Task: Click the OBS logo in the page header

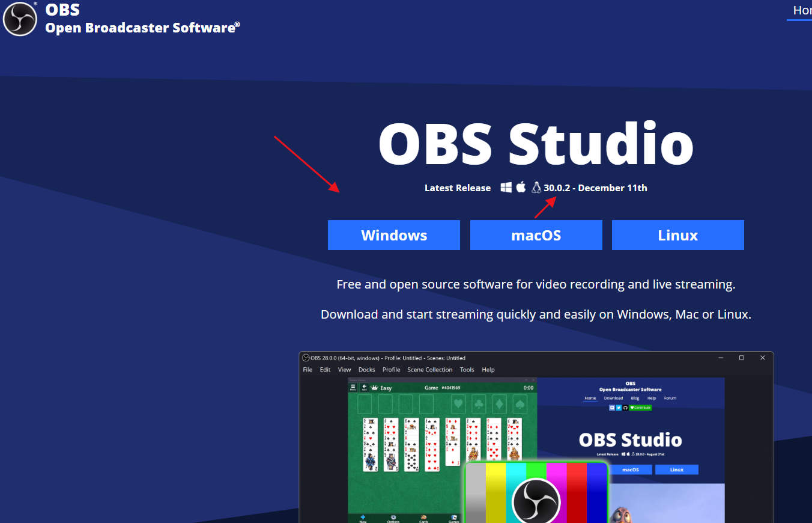Action: coord(20,19)
